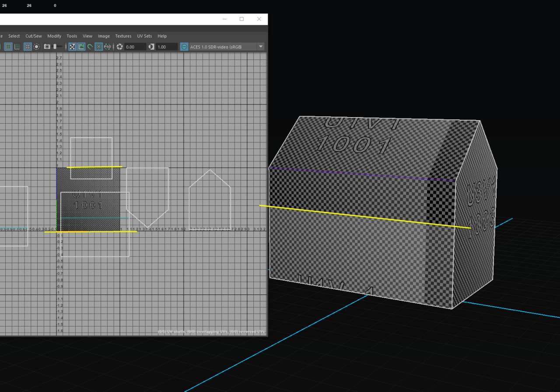Click the UV distortion display icon

pos(17,46)
